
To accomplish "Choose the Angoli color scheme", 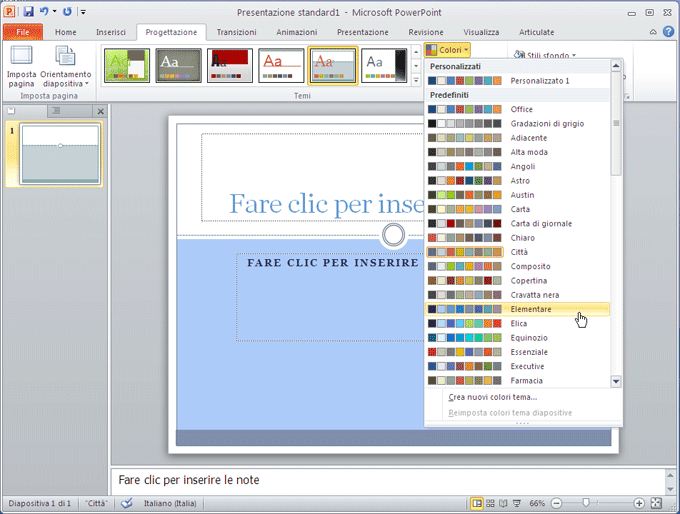I will [x=517, y=167].
